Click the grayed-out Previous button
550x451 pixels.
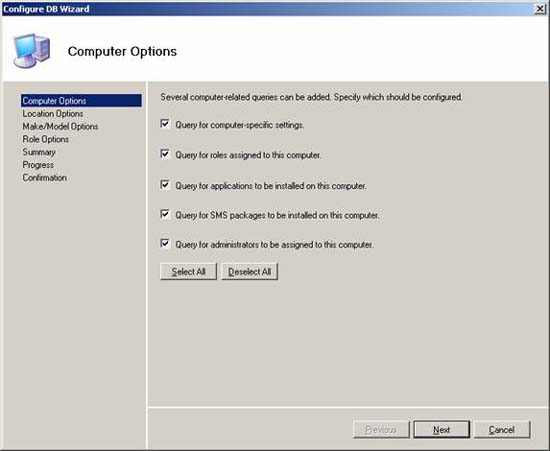point(381,430)
